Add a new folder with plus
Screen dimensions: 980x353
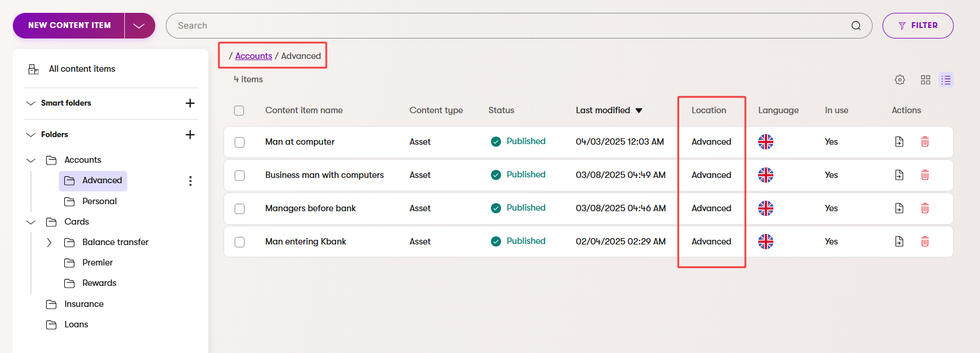click(x=190, y=135)
